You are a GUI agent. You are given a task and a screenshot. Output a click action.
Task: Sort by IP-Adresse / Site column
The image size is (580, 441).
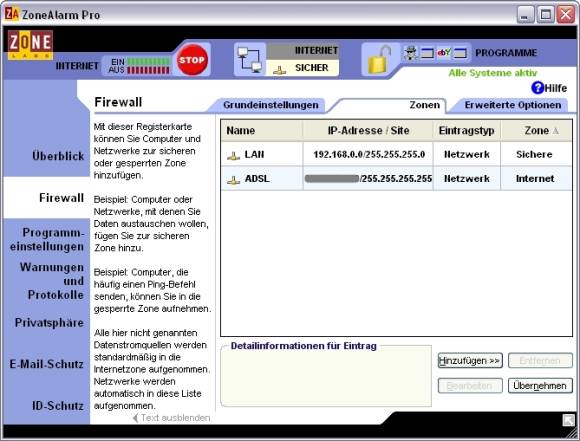tap(368, 131)
